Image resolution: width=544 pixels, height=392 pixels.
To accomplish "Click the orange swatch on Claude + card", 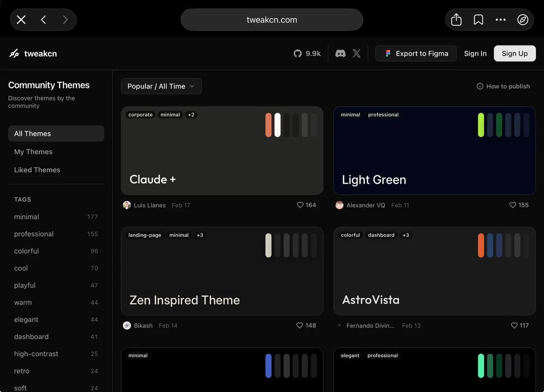I will [x=269, y=125].
